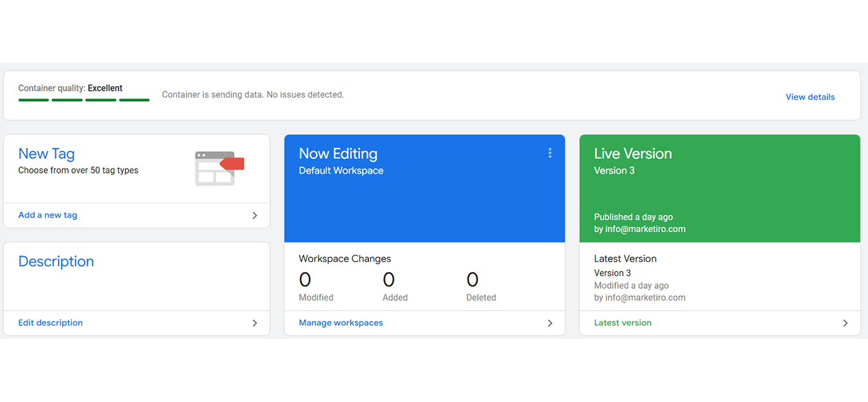
Task: Click the Deleted changes count
Action: tap(472, 280)
